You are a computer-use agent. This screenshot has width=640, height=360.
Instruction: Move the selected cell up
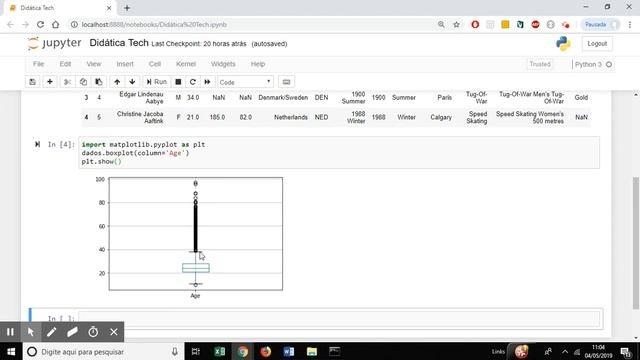117,82
